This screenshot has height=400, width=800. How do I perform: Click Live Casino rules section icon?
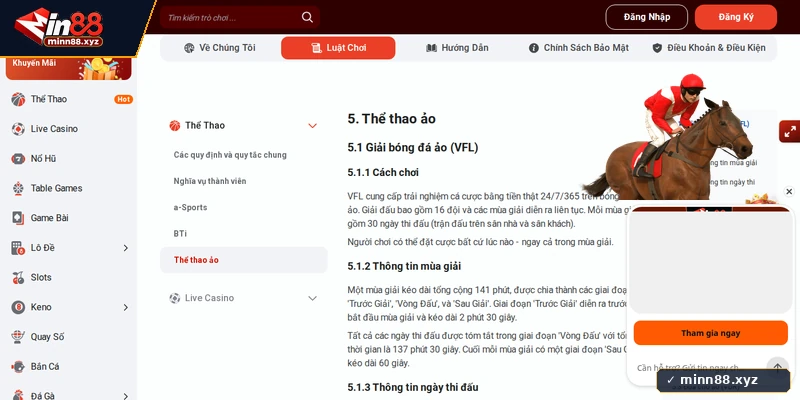click(x=175, y=298)
